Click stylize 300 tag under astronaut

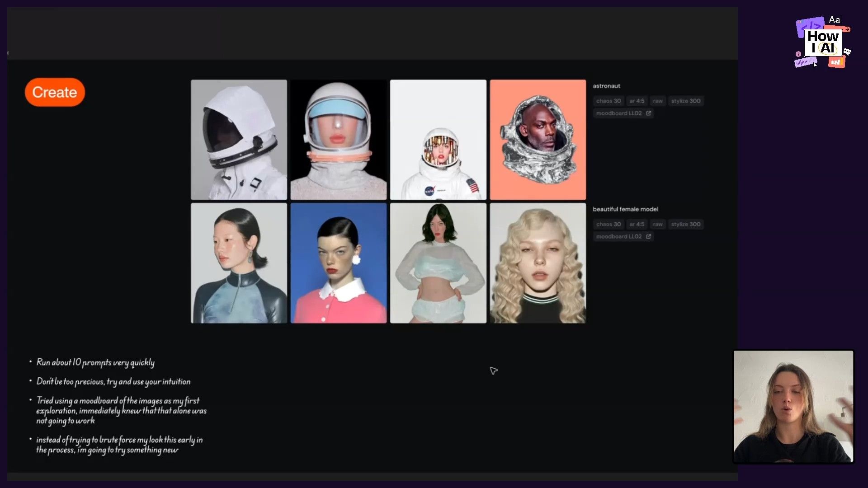coord(685,101)
